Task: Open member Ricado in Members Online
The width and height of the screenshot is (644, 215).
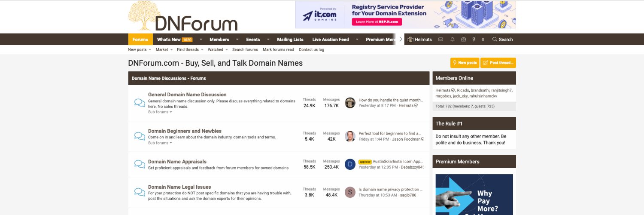Action: coord(463,90)
